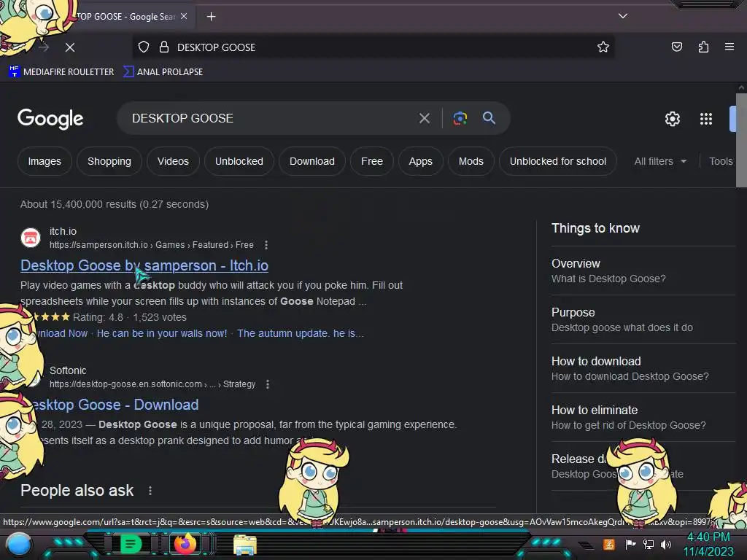
Task: View site security via the padlock icon
Action: coord(164,47)
